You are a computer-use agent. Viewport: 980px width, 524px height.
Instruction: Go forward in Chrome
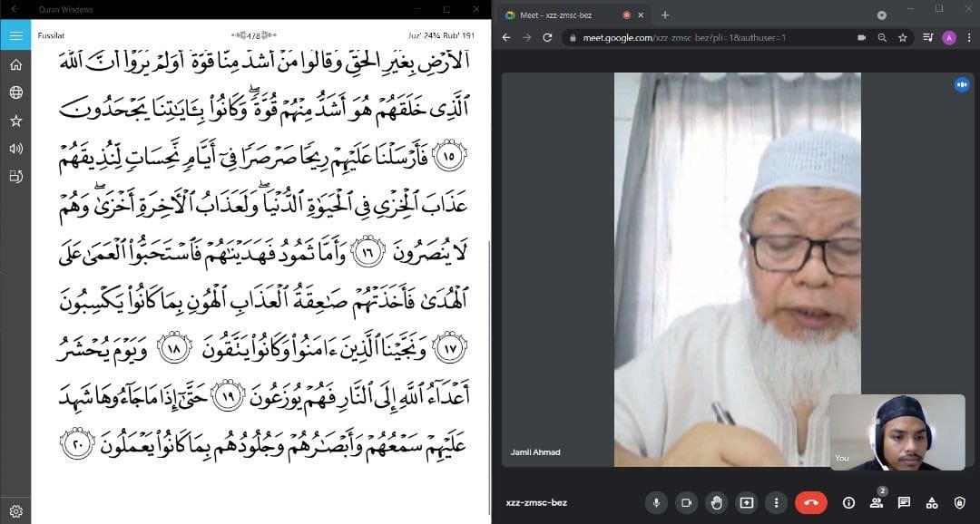[x=527, y=37]
